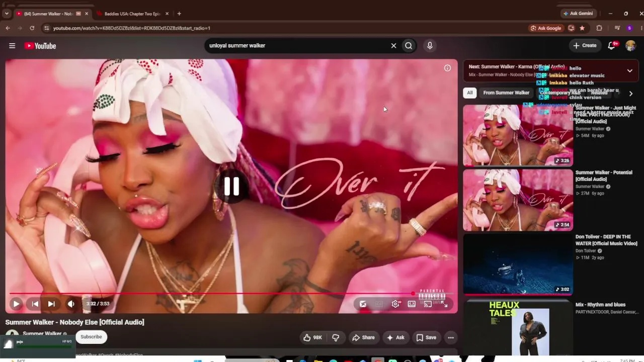Viewport: 644px width, 362px height.
Task: Select the Related chip
Action: (599, 93)
